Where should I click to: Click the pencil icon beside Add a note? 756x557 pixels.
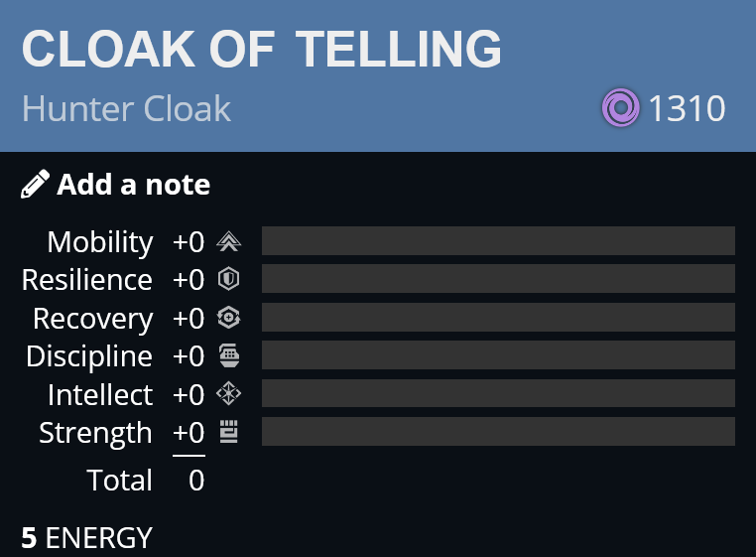click(x=35, y=184)
